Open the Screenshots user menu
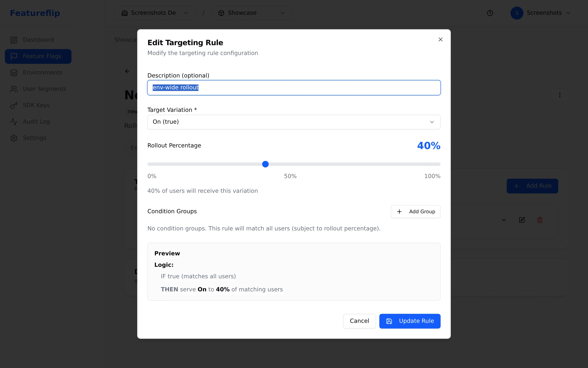588x368 pixels. tap(540, 13)
